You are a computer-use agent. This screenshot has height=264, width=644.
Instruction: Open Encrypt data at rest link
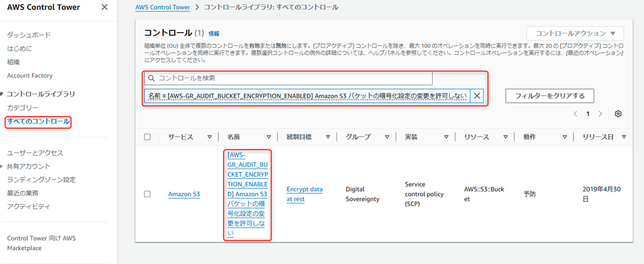pyautogui.click(x=304, y=194)
